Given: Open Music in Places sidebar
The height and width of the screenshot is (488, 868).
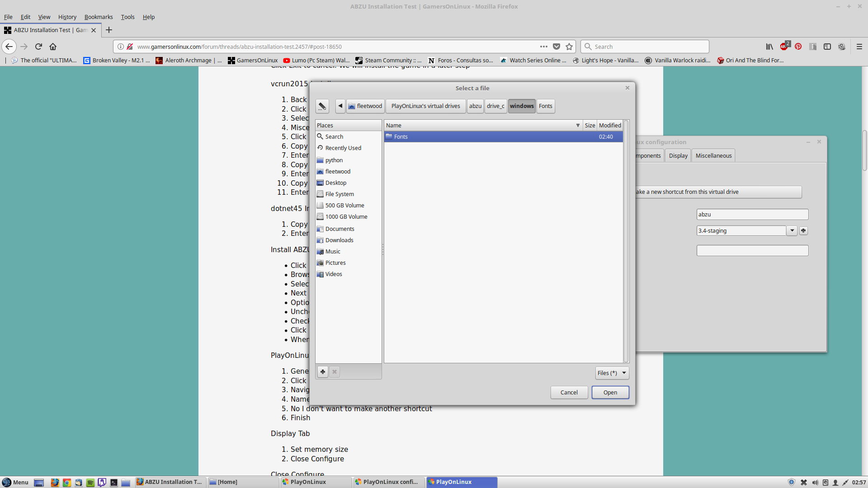Looking at the screenshot, I should [348, 251].
